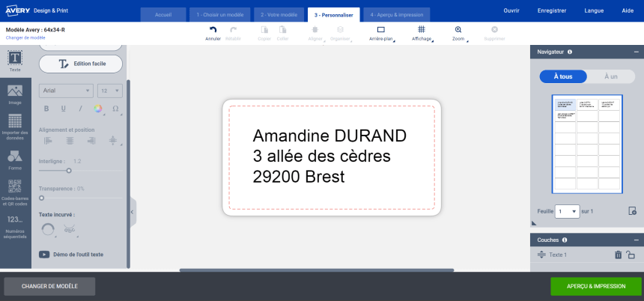Open the font size 12 dropdown

click(x=110, y=91)
